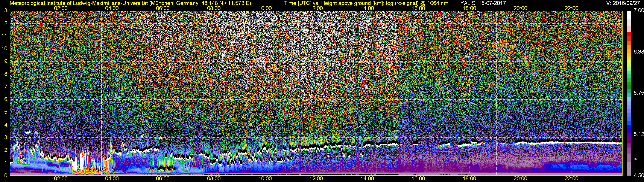Click the 10 km height axis label

(x=5, y=49)
